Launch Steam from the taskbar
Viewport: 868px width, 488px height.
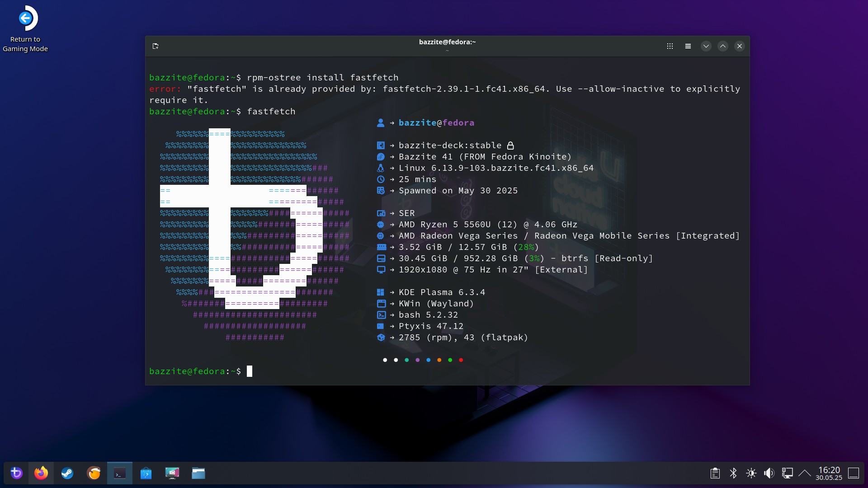(x=67, y=473)
